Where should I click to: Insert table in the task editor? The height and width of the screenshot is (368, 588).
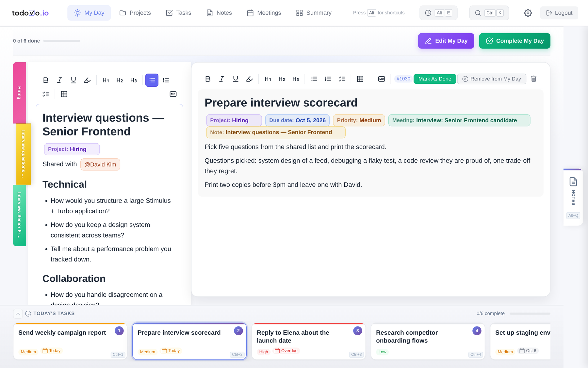360,79
